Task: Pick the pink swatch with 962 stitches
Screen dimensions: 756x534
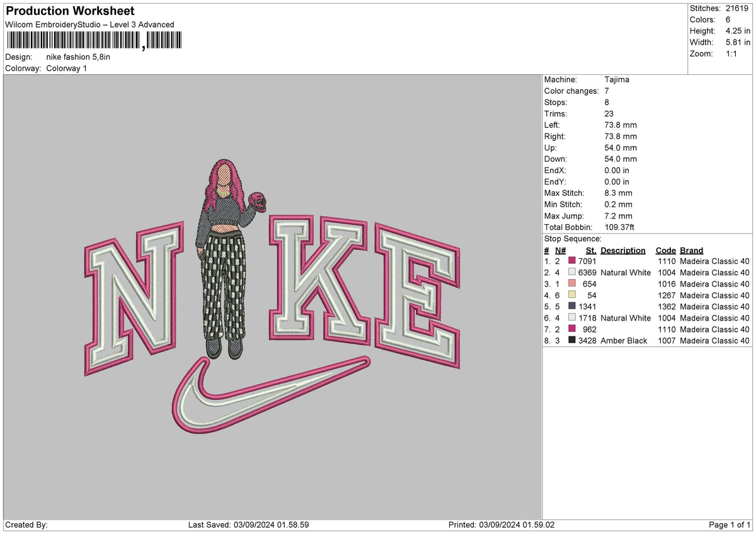Action: click(572, 329)
